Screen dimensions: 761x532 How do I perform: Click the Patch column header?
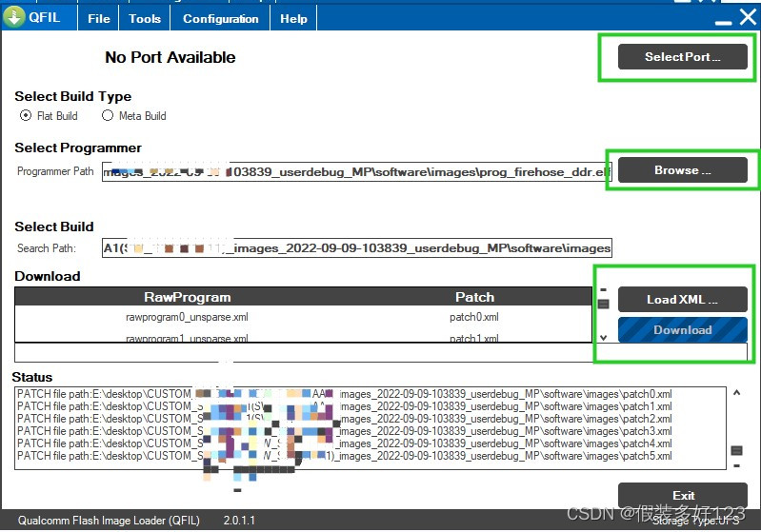click(474, 297)
